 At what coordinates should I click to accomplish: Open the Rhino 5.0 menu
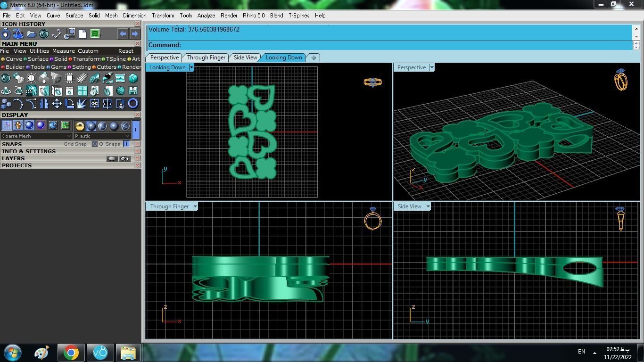click(x=254, y=16)
